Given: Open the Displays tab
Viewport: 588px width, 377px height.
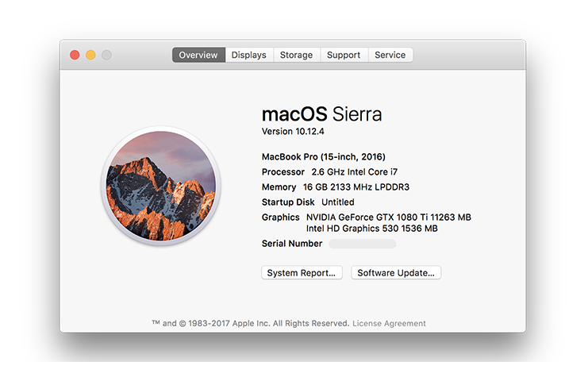Looking at the screenshot, I should click(x=249, y=55).
